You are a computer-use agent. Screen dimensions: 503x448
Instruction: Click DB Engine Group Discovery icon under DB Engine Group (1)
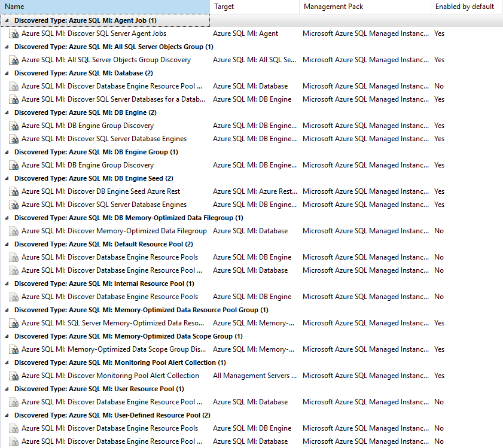click(14, 165)
